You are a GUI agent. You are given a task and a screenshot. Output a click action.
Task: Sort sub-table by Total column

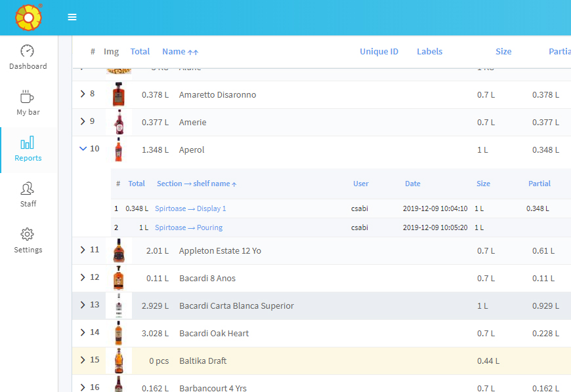click(137, 184)
